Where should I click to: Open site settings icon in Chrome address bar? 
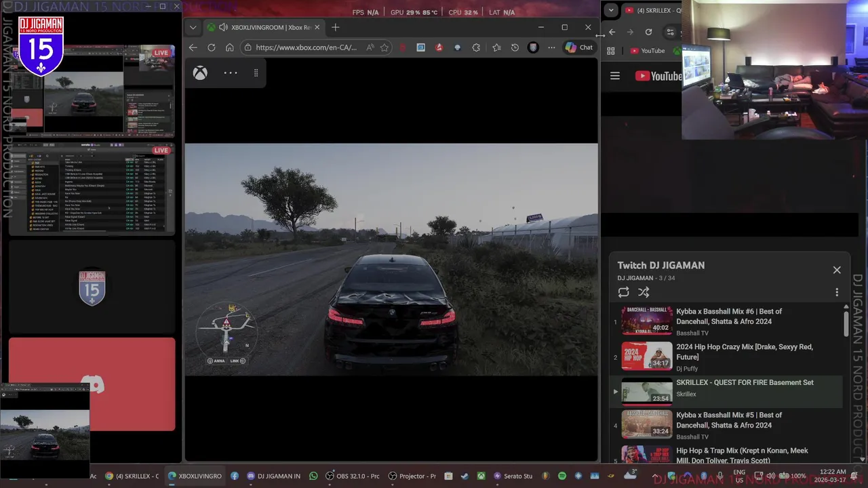[x=671, y=32]
